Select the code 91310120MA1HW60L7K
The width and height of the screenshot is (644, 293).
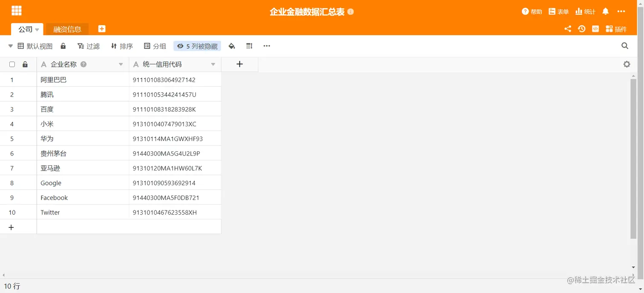[x=175, y=168]
